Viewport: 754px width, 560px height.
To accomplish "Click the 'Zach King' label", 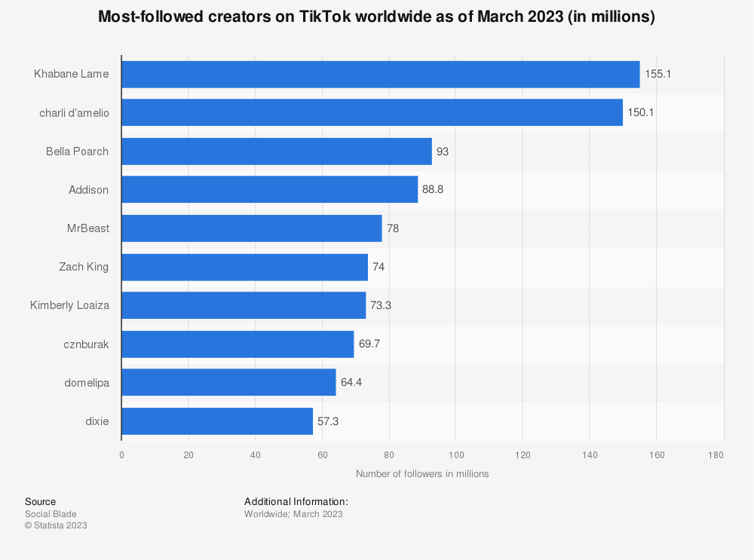I will [x=84, y=267].
